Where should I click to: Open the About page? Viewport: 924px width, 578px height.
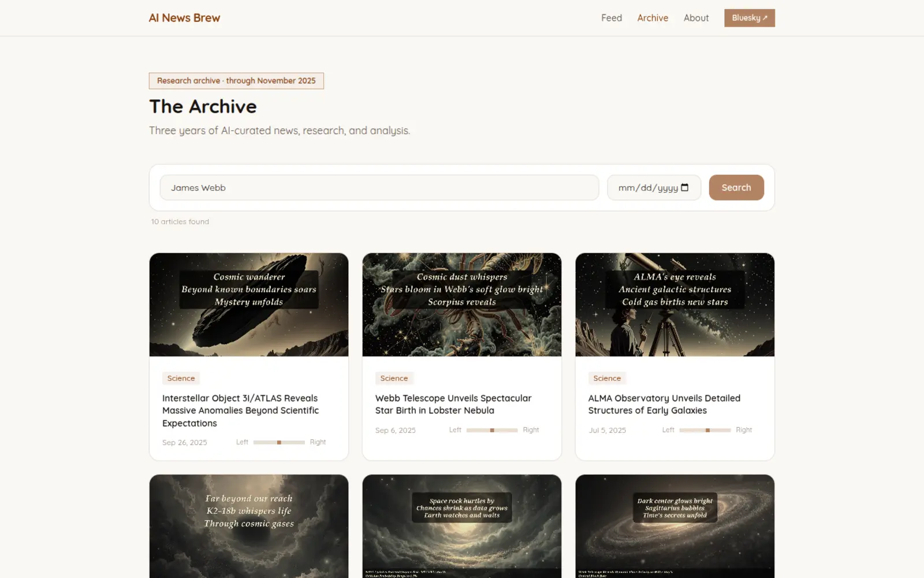click(696, 18)
